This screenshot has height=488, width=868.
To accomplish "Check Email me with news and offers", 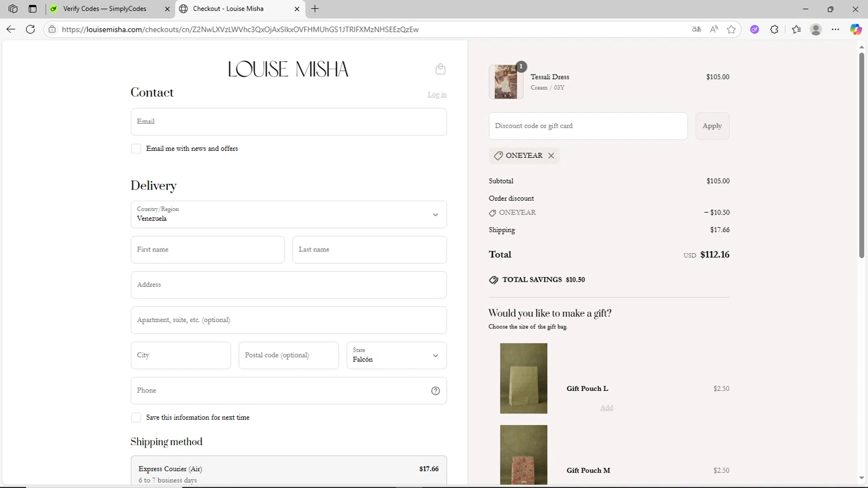I will coord(136,149).
